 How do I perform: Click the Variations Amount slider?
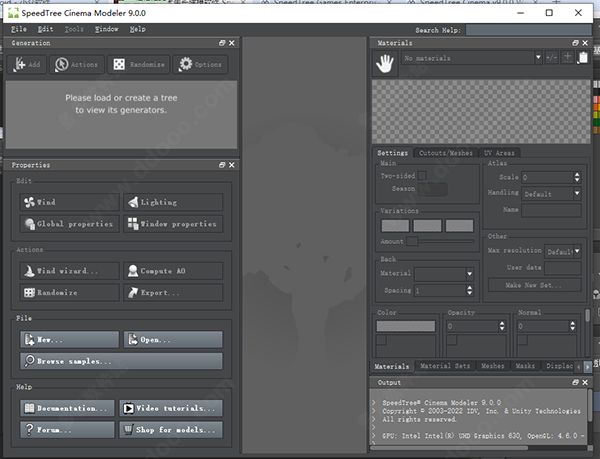pyautogui.click(x=440, y=241)
